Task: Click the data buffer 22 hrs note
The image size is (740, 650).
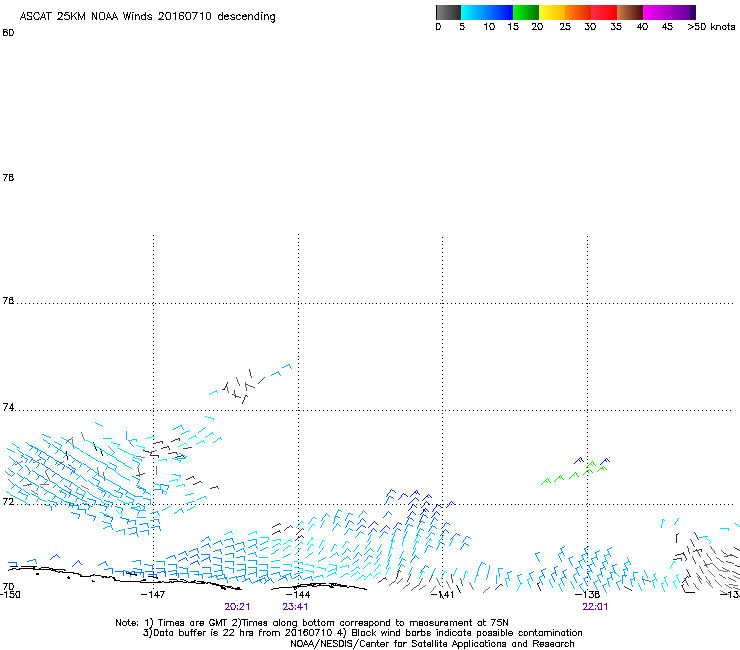Action: [362, 633]
